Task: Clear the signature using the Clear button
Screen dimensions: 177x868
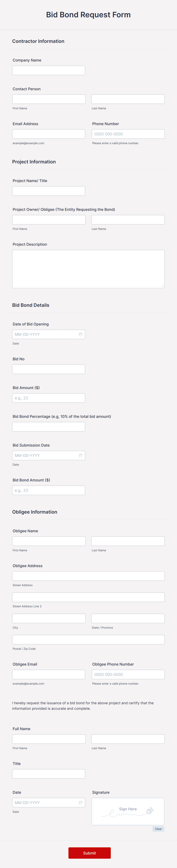Action: tap(158, 829)
